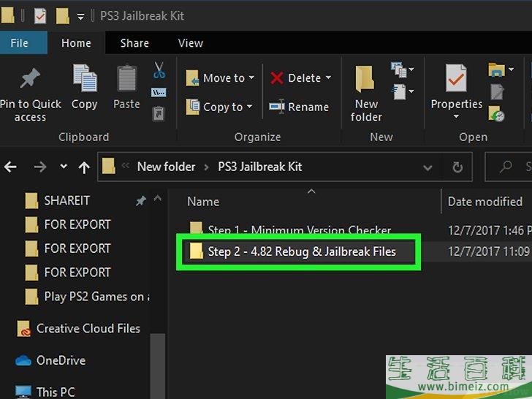Viewport: 532px width, 399px height.
Task: Open the File tab
Action: (23, 42)
